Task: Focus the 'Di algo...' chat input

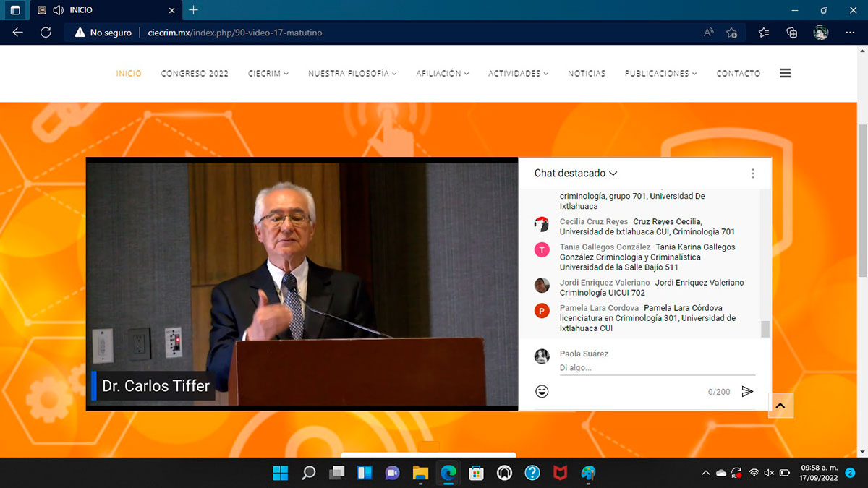Action: point(658,368)
